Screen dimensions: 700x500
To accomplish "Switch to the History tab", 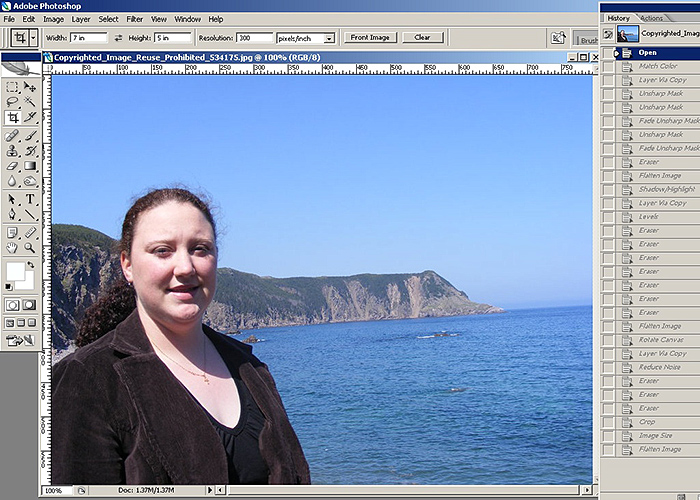I will click(x=618, y=18).
